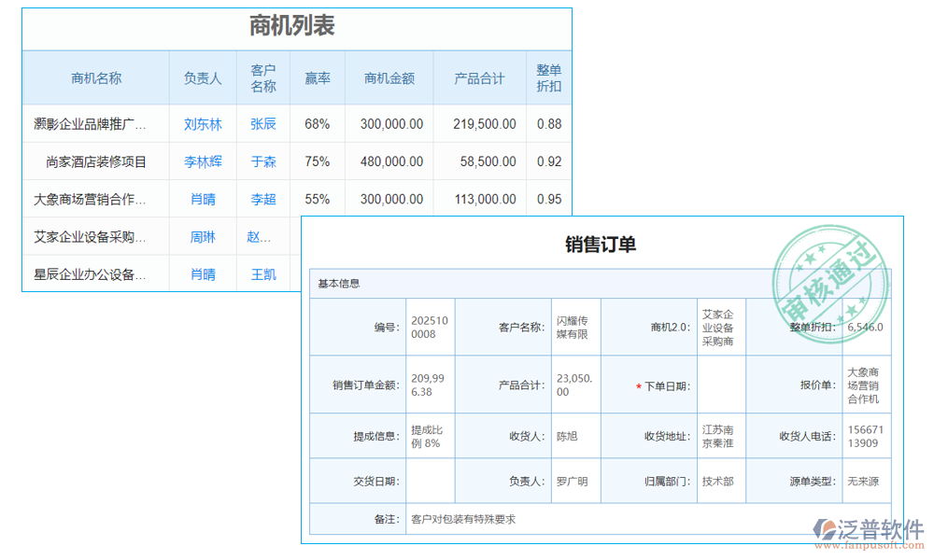Screen dimensions: 934x560
Task: Expand the 大象商场营销合作 opportunity name
Action: (96, 198)
